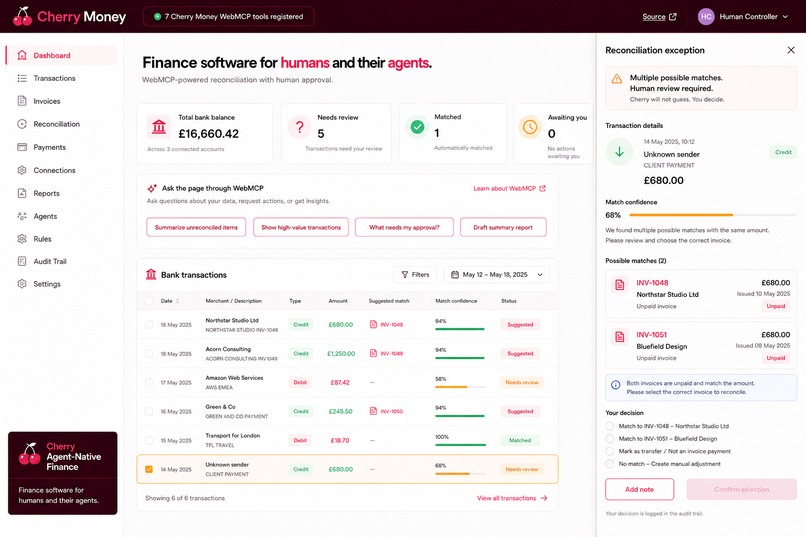The width and height of the screenshot is (806, 537).
Task: Click the sparkle icon beside Ask the page
Action: tap(152, 189)
